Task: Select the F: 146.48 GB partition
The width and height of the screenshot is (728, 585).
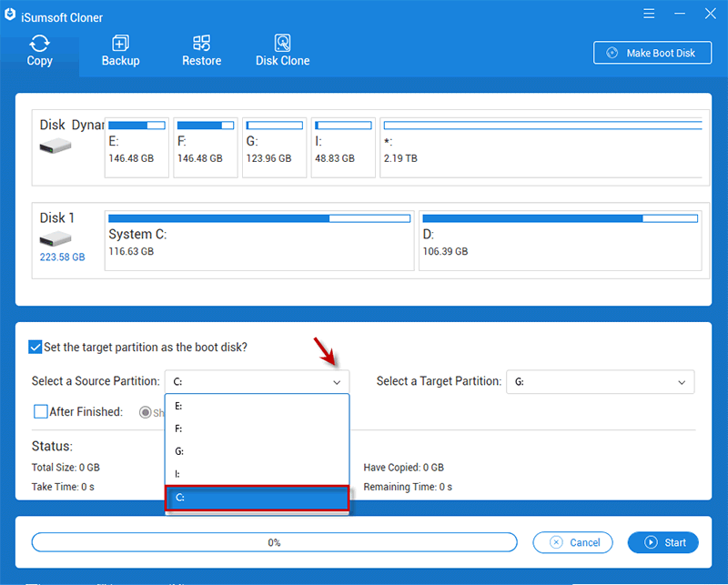Action: click(x=206, y=147)
